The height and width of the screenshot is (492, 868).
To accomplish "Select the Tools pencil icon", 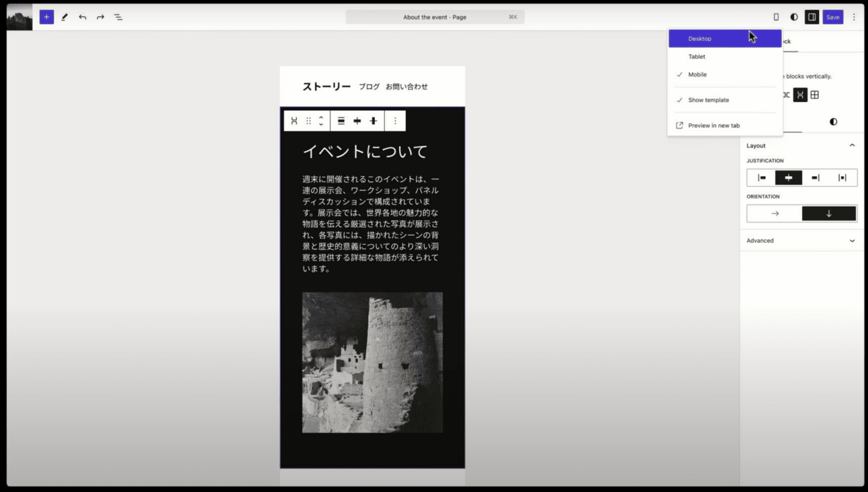I will click(64, 17).
